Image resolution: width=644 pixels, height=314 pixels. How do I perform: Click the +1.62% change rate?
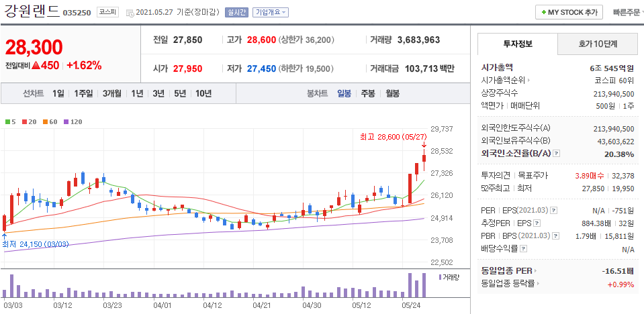(x=84, y=65)
